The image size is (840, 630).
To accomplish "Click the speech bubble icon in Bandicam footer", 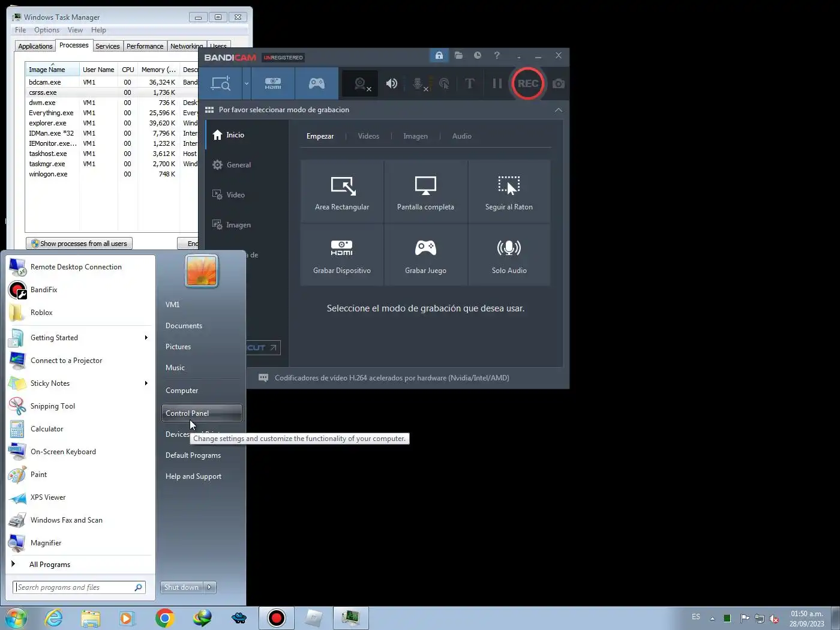I will click(263, 378).
